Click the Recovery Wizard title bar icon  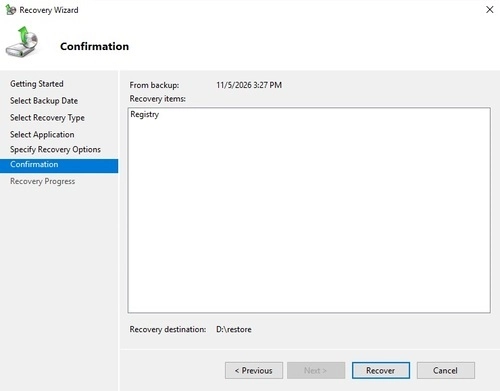[x=10, y=10]
